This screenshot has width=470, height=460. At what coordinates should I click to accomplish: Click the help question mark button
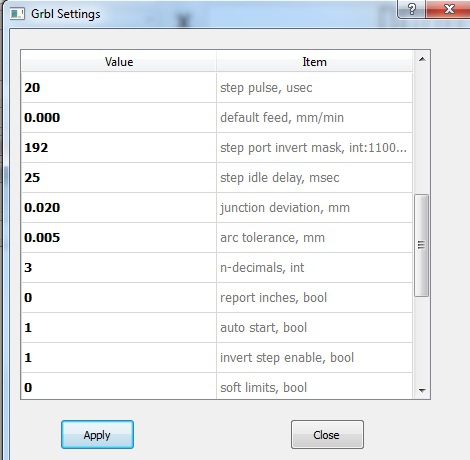click(x=412, y=9)
